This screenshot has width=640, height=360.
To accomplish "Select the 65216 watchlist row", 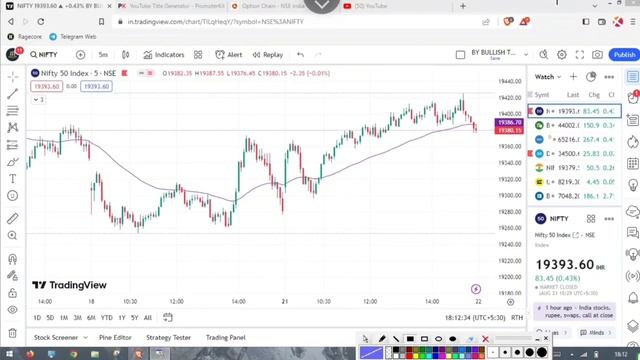I will [575, 140].
